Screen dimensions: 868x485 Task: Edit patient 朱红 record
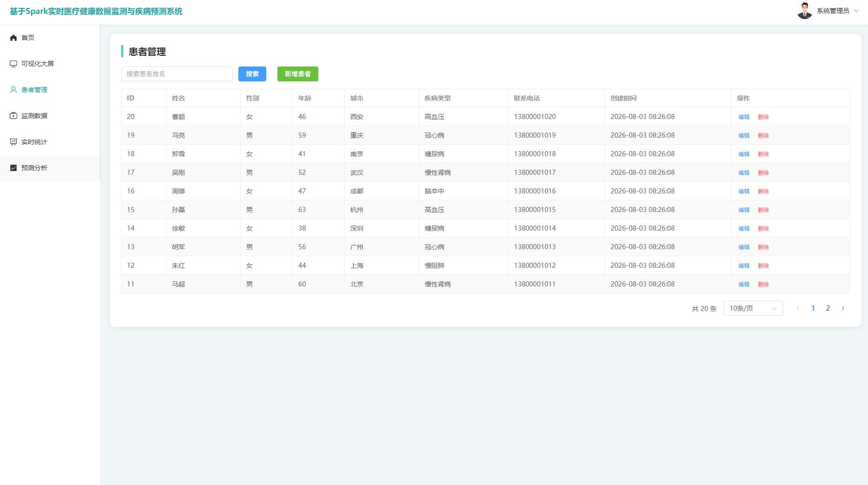(x=744, y=266)
